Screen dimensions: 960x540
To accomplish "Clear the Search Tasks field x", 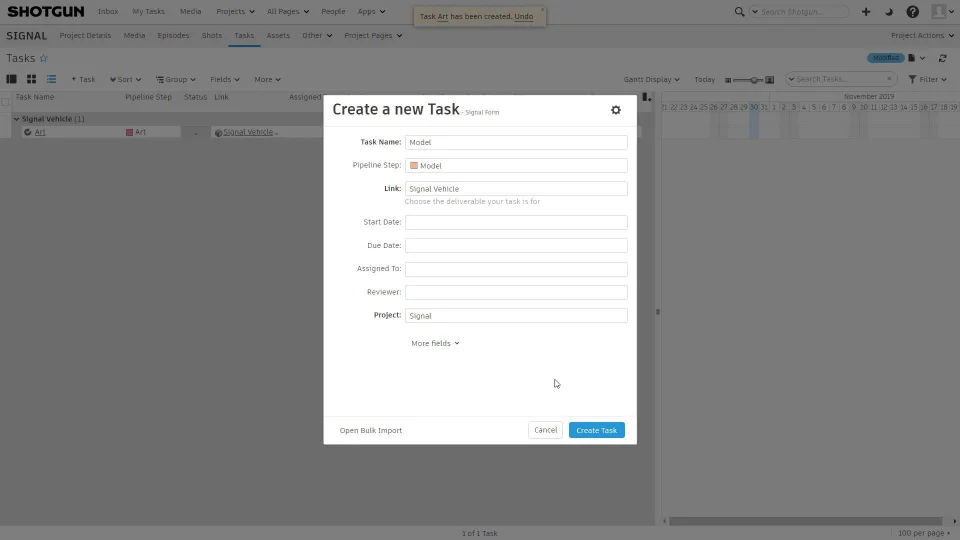I will click(890, 79).
